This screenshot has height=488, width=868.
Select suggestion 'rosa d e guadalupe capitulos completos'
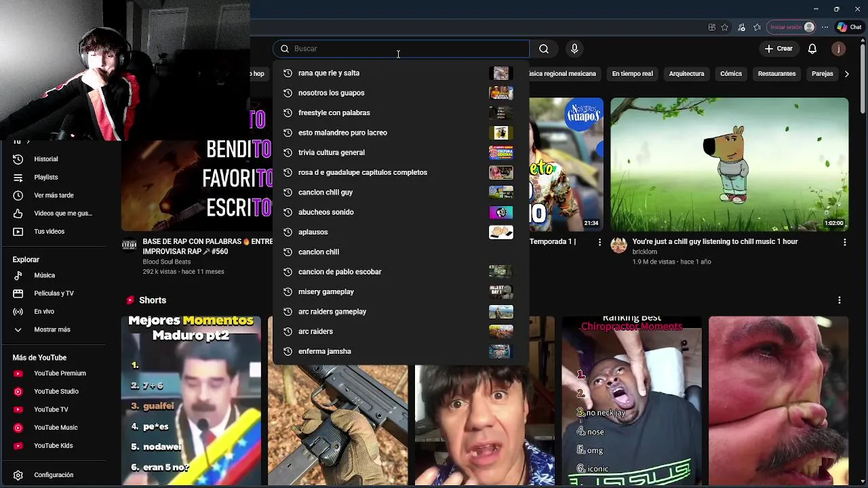(401, 172)
